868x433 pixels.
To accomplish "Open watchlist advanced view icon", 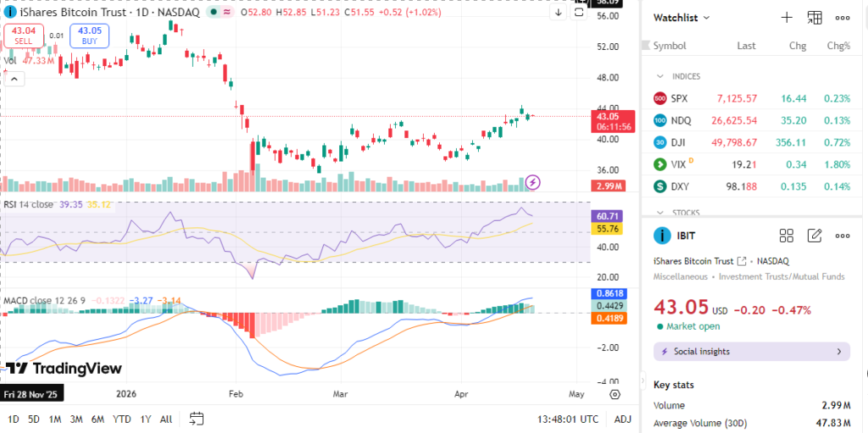I will [815, 18].
